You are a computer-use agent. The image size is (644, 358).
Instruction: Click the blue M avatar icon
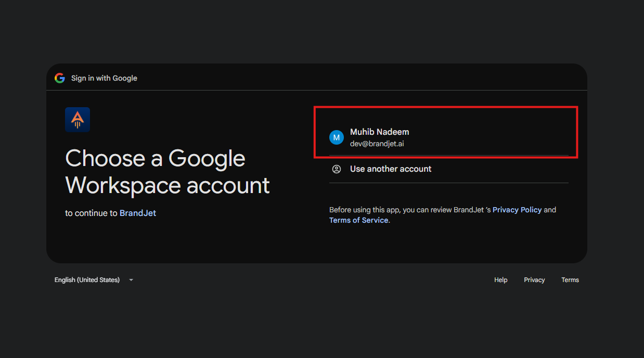coord(337,137)
